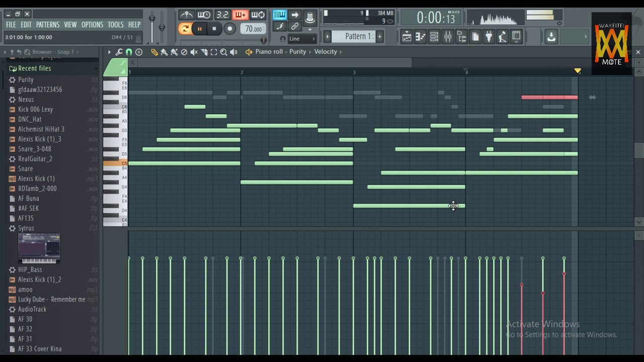644x362 pixels.
Task: Open the FILE menu
Action: tap(11, 25)
